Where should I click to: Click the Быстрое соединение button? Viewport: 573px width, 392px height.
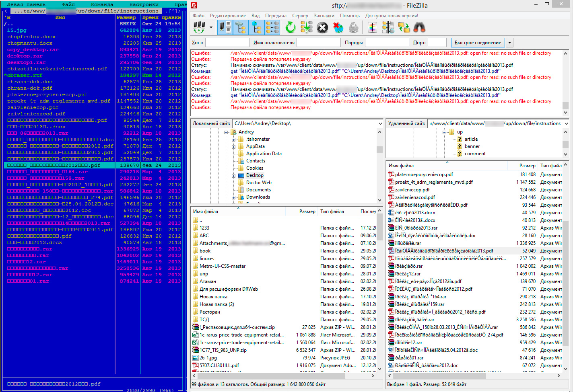(x=478, y=43)
